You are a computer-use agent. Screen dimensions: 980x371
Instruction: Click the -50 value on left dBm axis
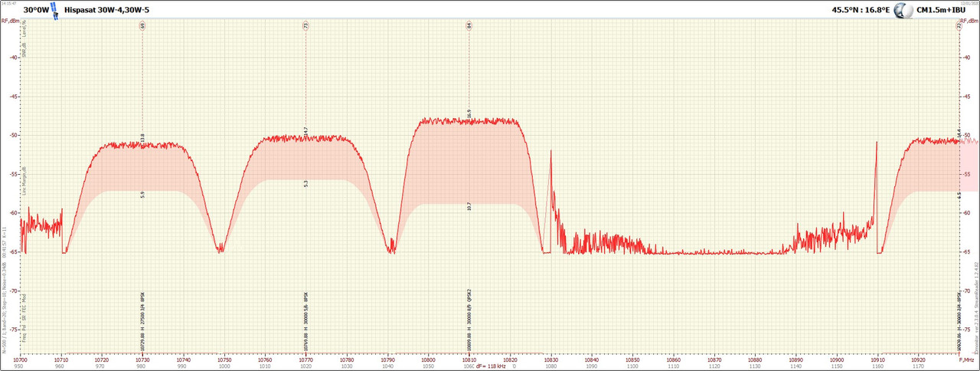click(13, 135)
